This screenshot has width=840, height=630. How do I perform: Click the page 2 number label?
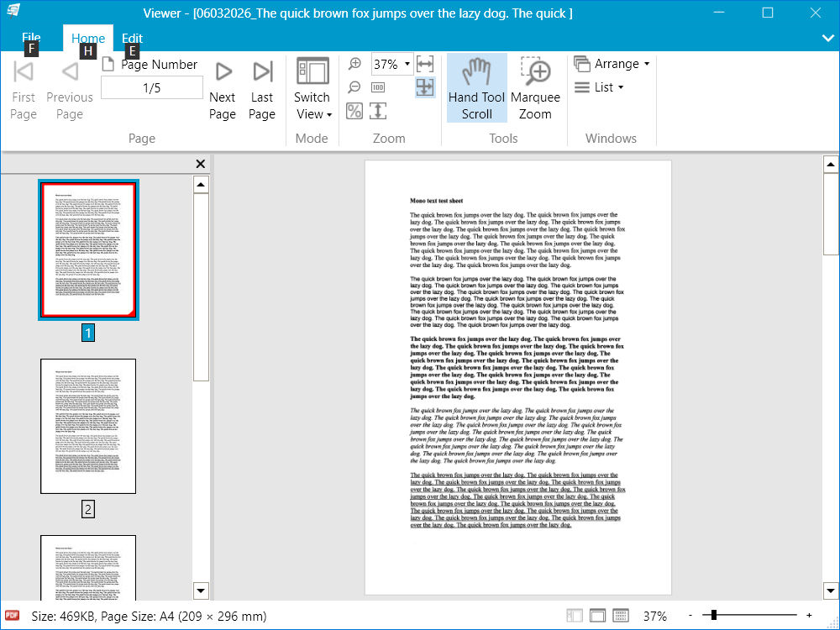pos(88,508)
